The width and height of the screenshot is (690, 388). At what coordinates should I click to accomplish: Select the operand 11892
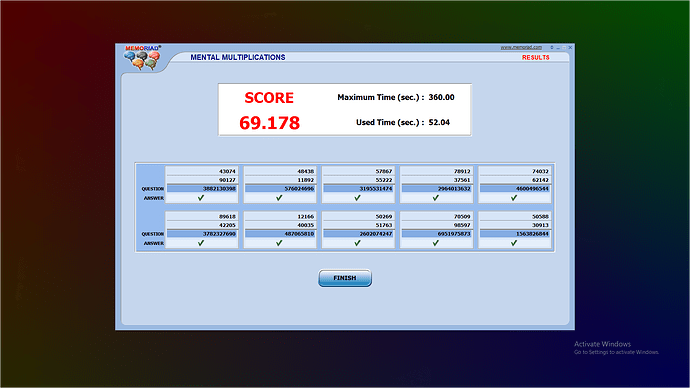305,180
